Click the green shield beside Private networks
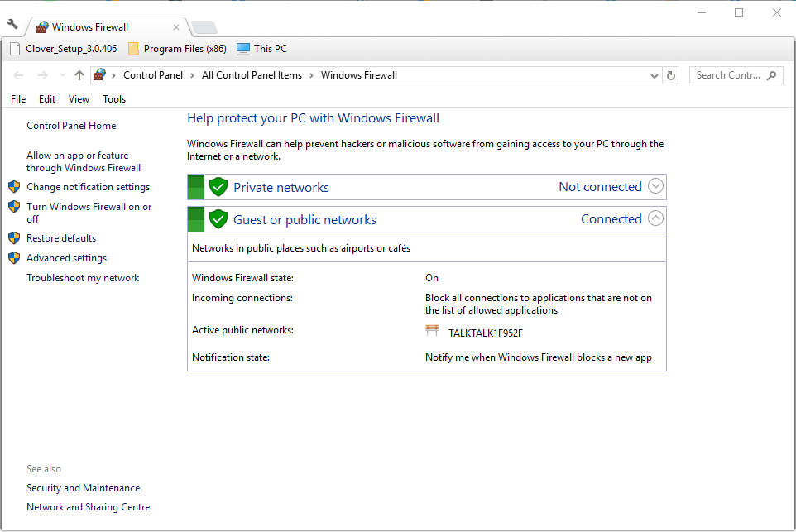This screenshot has width=796, height=532. pyautogui.click(x=218, y=186)
